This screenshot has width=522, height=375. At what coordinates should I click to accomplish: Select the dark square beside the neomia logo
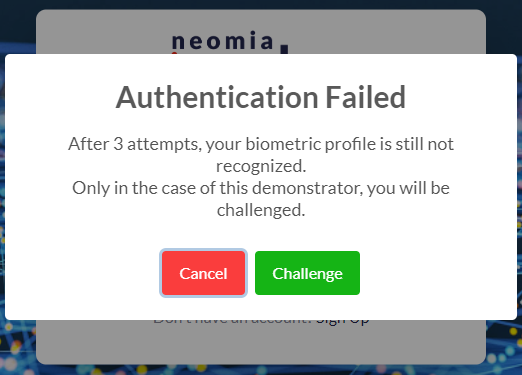284,49
